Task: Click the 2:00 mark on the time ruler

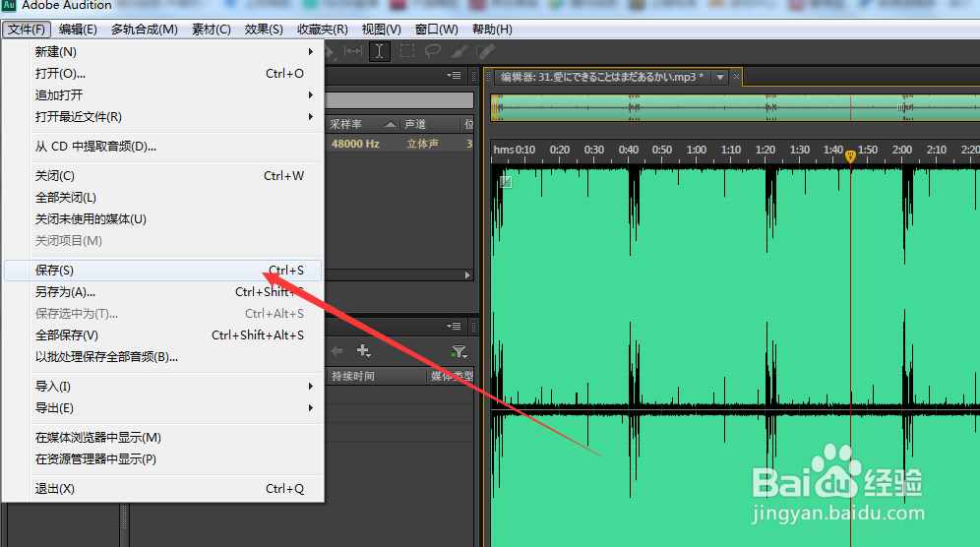Action: pyautogui.click(x=902, y=151)
